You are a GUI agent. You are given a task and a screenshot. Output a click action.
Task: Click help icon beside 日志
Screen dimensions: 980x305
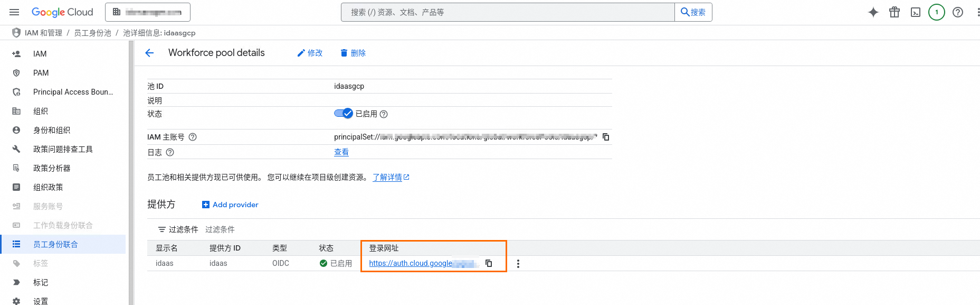click(x=170, y=152)
